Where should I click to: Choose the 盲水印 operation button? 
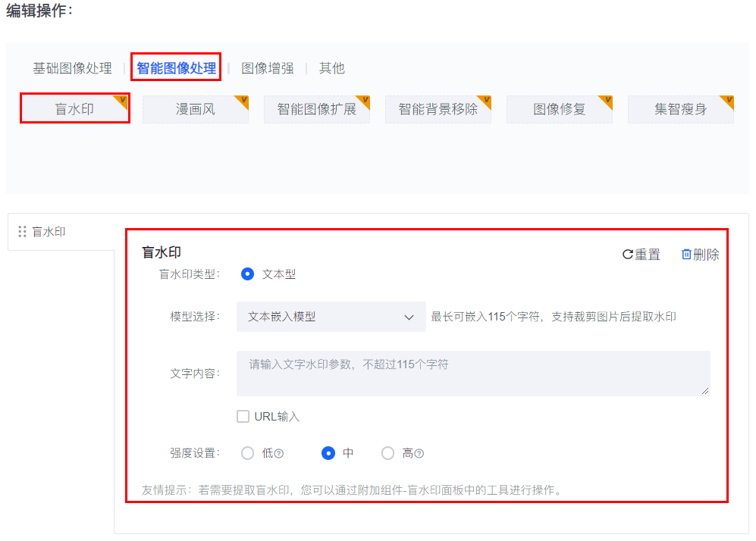pyautogui.click(x=75, y=109)
